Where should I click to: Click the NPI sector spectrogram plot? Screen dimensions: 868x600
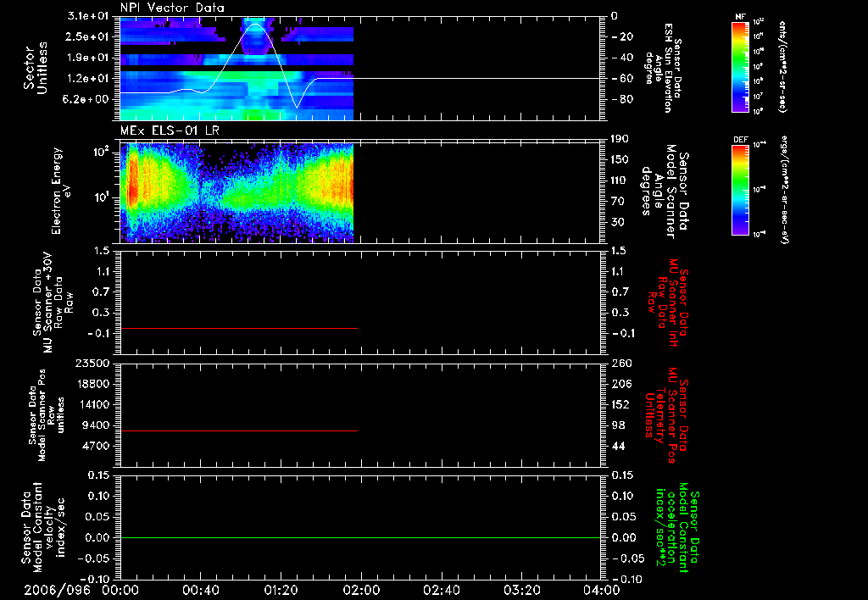pos(237,69)
